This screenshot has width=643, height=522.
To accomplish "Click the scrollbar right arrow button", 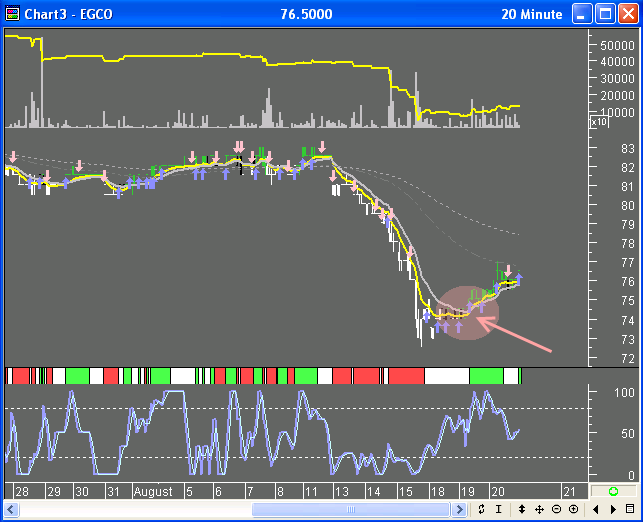I will pos(459,510).
